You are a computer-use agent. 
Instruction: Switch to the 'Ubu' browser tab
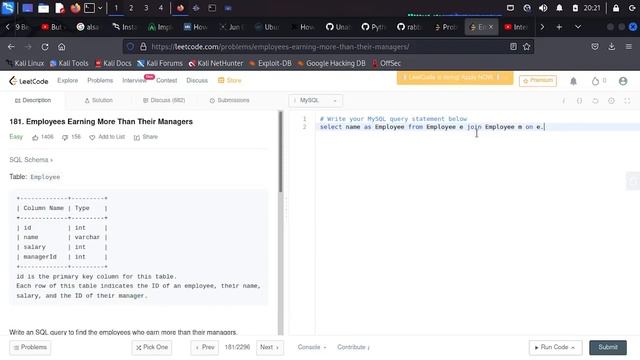[267, 27]
